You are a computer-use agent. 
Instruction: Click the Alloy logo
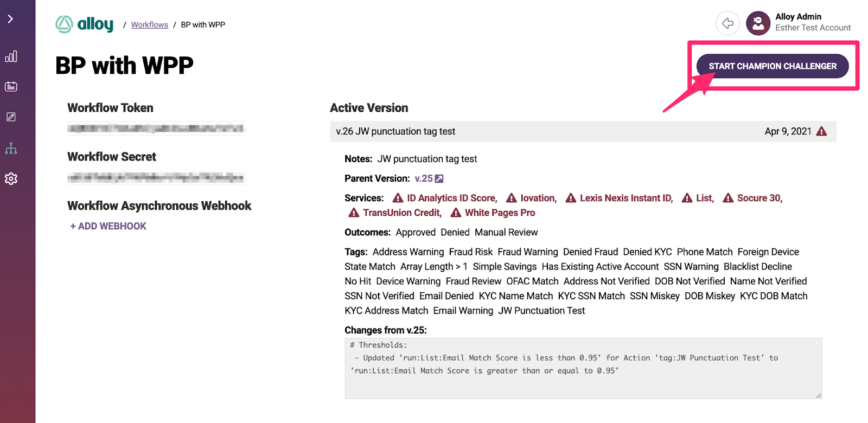85,24
